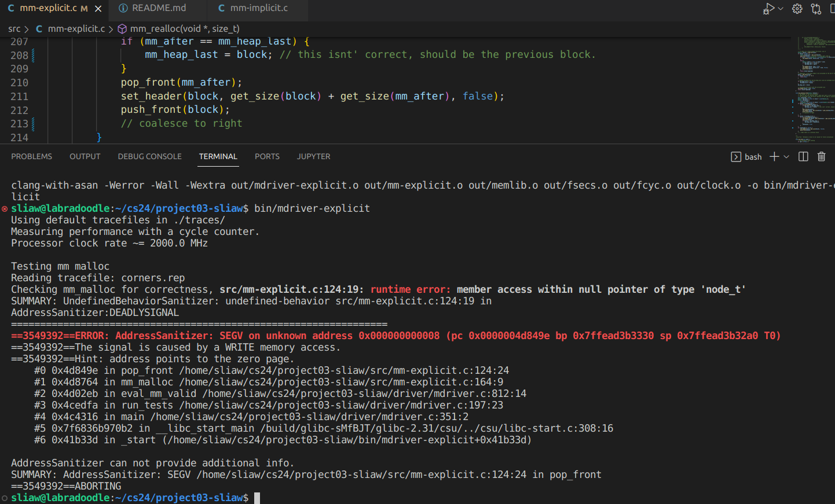The width and height of the screenshot is (835, 504).
Task: Select the bash terminal instance
Action: [x=747, y=157]
